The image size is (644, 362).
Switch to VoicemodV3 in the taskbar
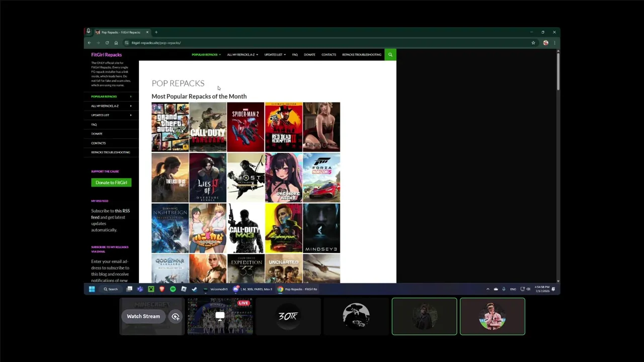pos(216,289)
